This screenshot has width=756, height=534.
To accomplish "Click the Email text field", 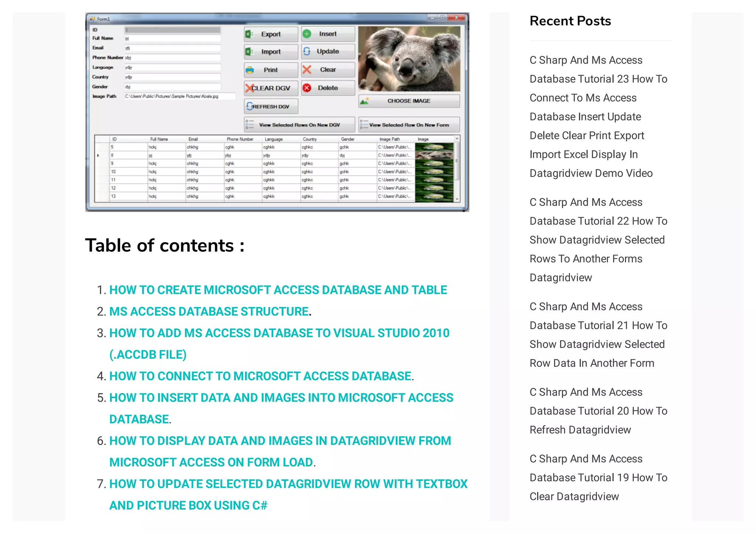I will (x=172, y=48).
